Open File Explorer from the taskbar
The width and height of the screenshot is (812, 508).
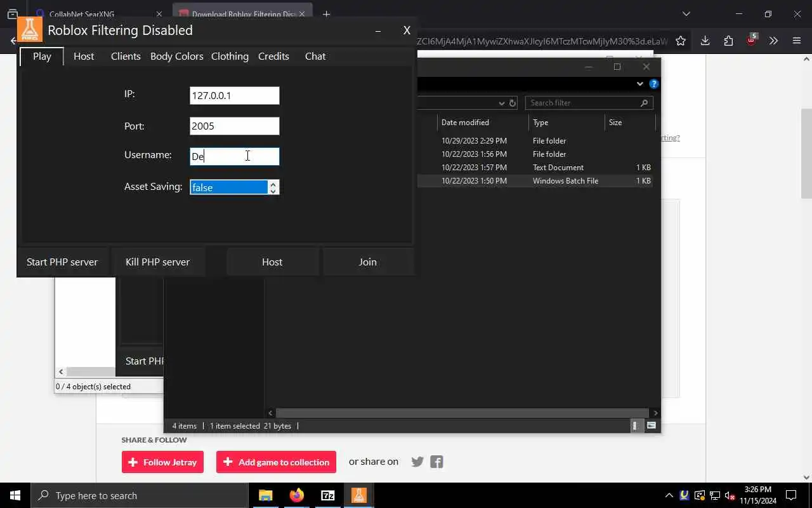(266, 495)
